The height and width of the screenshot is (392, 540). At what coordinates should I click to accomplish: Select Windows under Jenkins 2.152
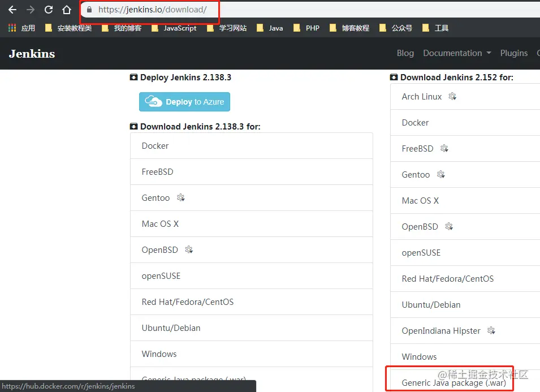(x=465, y=357)
